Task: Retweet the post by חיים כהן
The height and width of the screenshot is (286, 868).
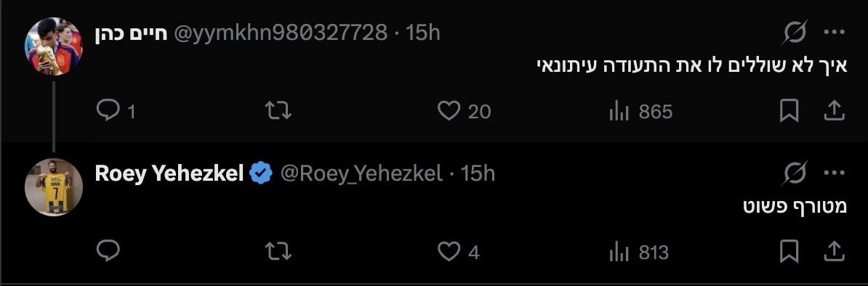Action: tap(278, 110)
